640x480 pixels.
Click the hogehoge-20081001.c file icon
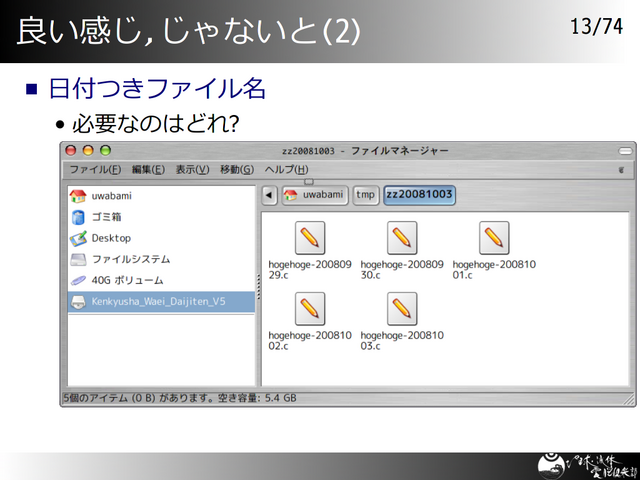pos(494,238)
